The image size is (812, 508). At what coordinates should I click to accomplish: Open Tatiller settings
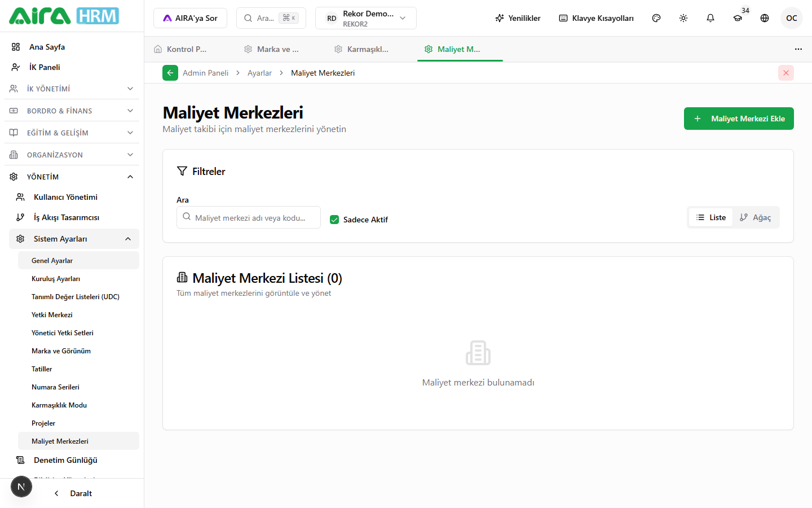(x=78, y=369)
